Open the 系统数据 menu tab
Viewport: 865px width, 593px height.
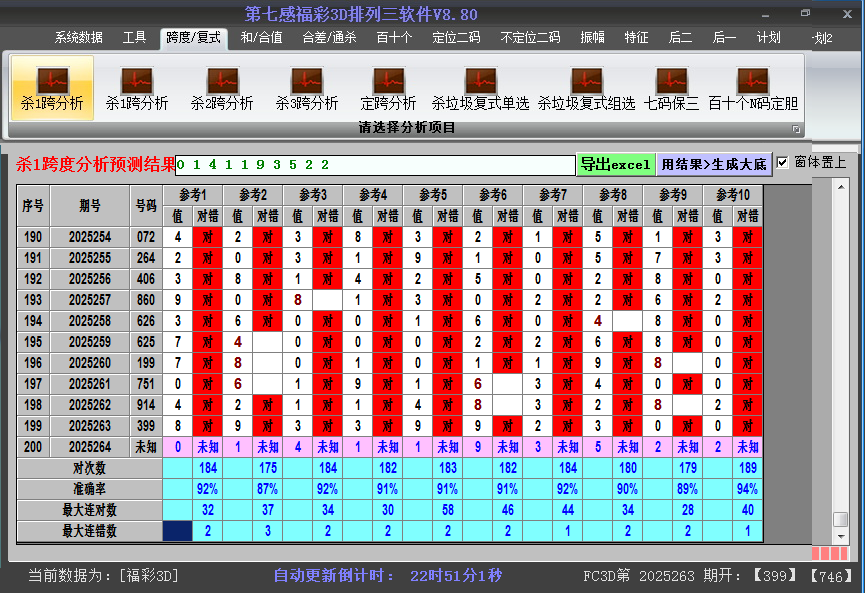(79, 38)
